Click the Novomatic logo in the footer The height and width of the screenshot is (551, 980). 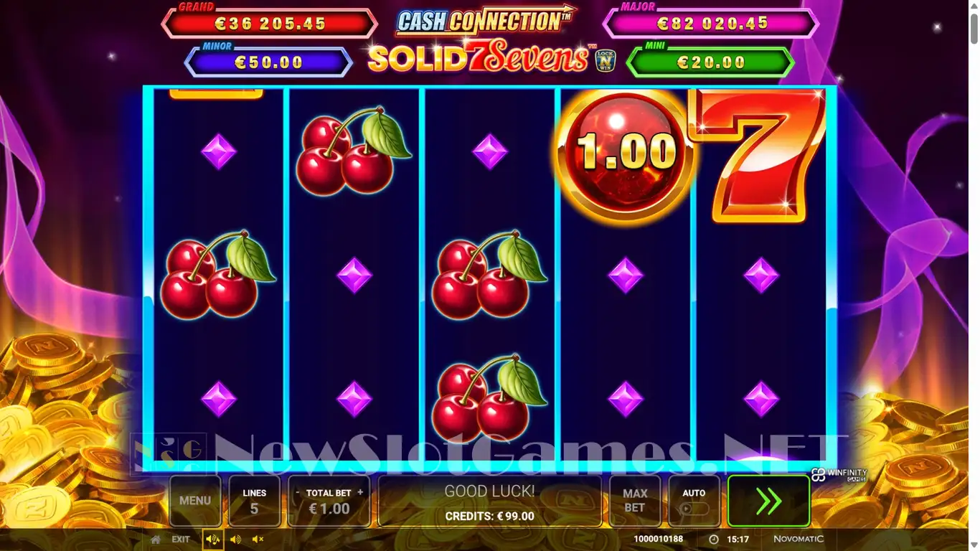798,539
